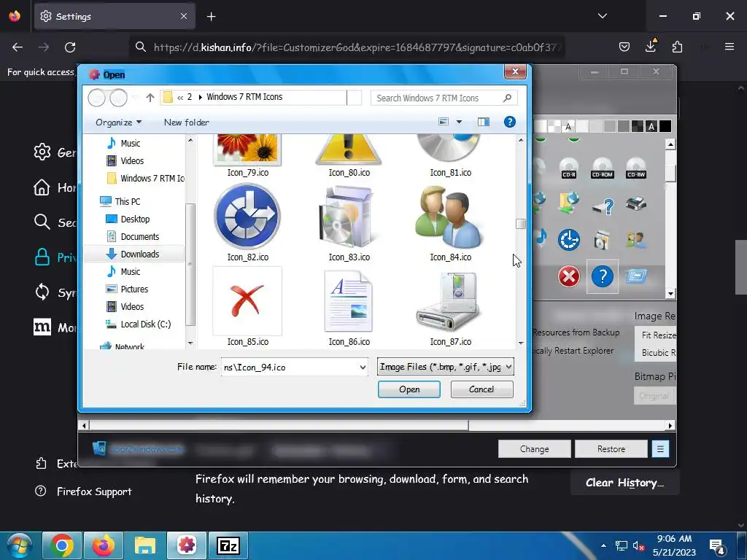Select Icon_87.ico disk drive thumbnail
The height and width of the screenshot is (560, 747).
click(x=449, y=301)
